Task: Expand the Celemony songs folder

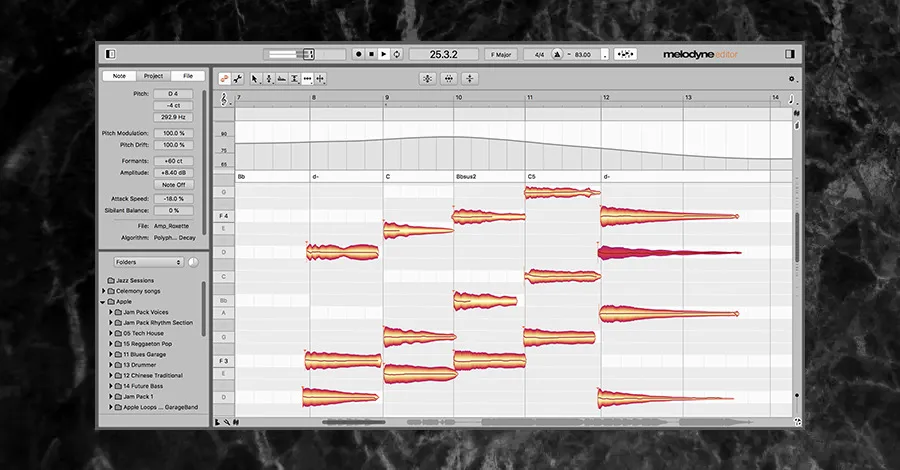Action: click(x=103, y=291)
